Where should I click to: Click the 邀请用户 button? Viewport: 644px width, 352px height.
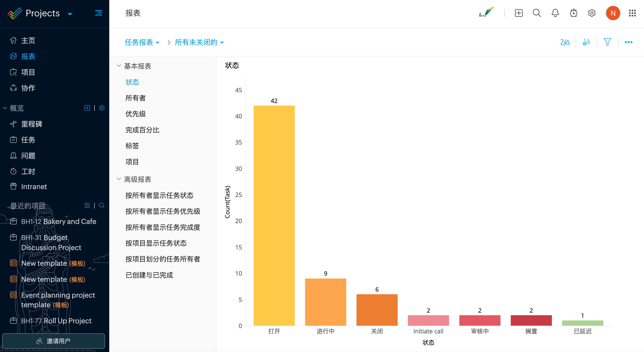(x=54, y=341)
